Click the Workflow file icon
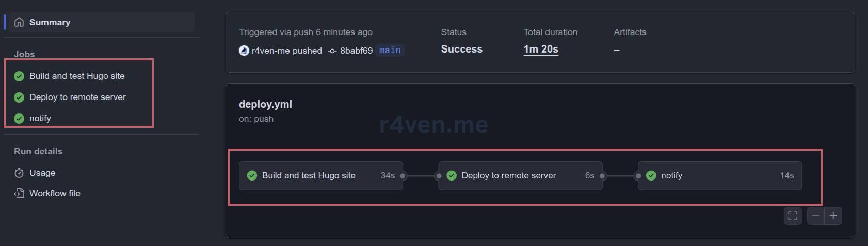This screenshot has width=868, height=246. tap(19, 193)
